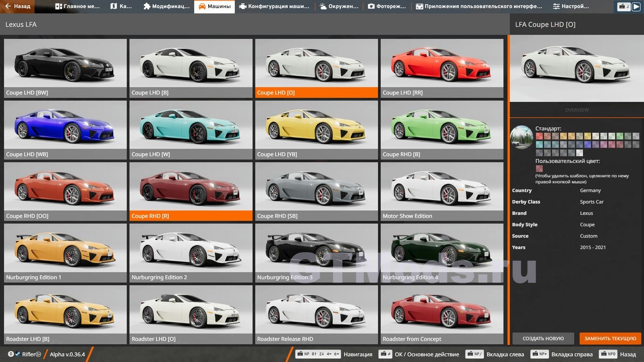Go back with the Назад button at top left
Viewport: 644px width, 362px height.
click(x=18, y=7)
